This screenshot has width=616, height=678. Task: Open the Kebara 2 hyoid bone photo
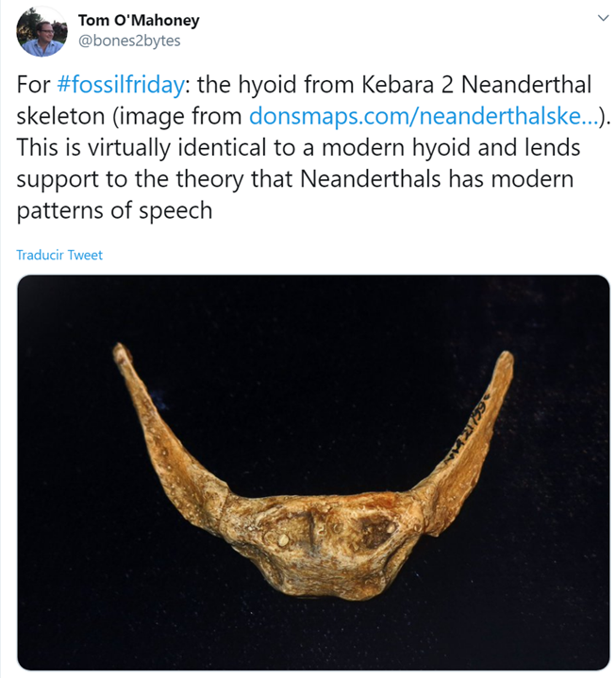tap(313, 471)
